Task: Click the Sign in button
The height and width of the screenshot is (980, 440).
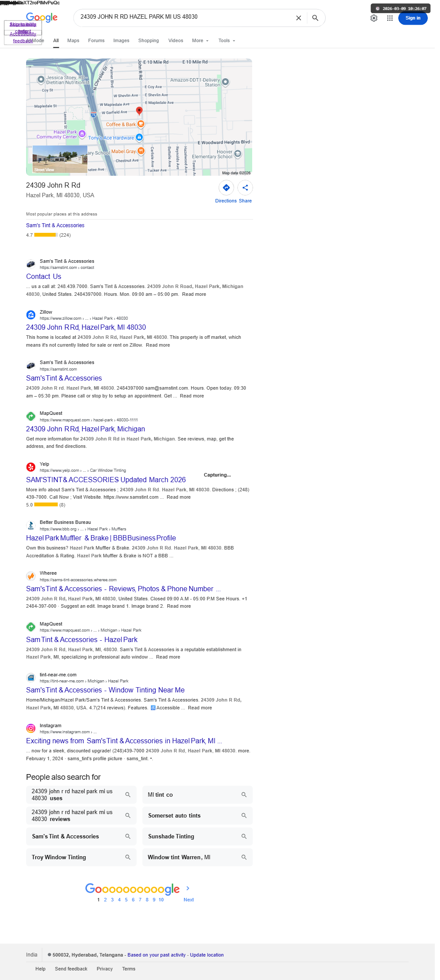Action: 413,18
